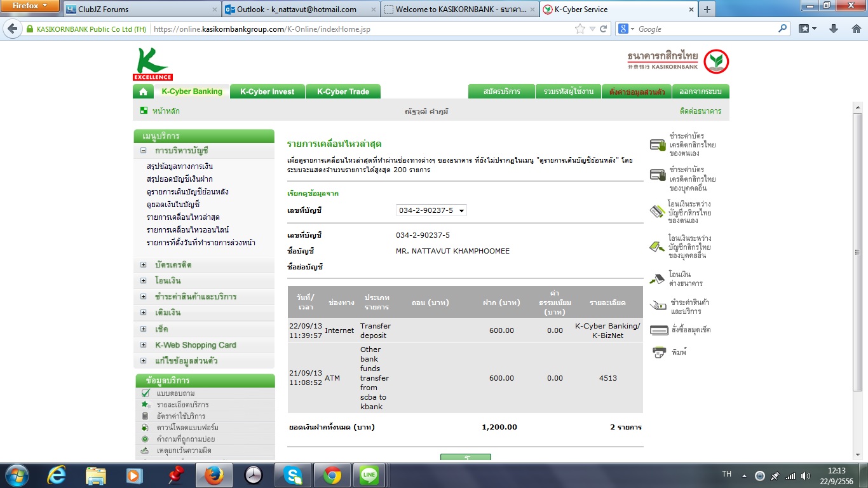
Task: Switch to the K-Cyber Trade tab
Action: [343, 91]
